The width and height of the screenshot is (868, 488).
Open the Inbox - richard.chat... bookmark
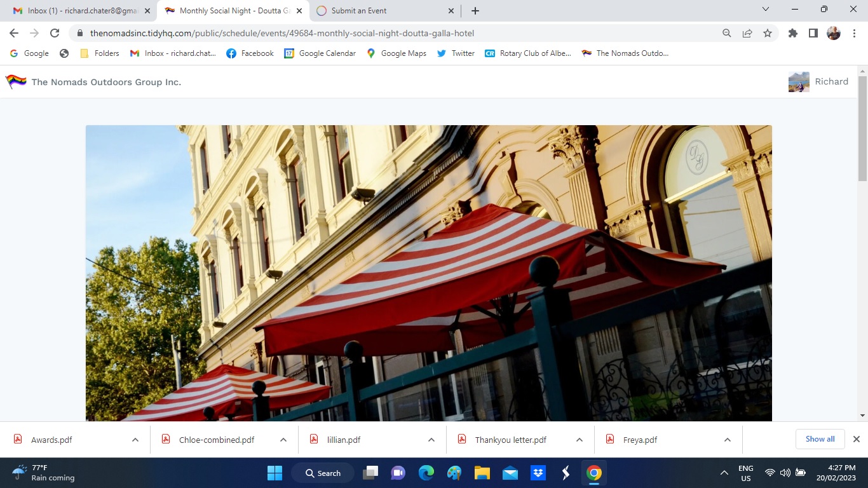(173, 53)
